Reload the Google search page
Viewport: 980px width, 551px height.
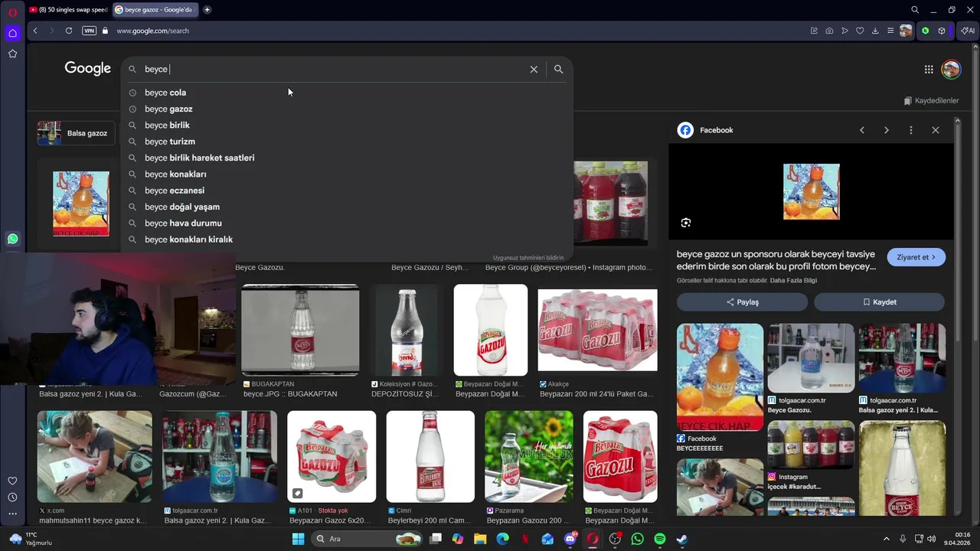pos(69,31)
